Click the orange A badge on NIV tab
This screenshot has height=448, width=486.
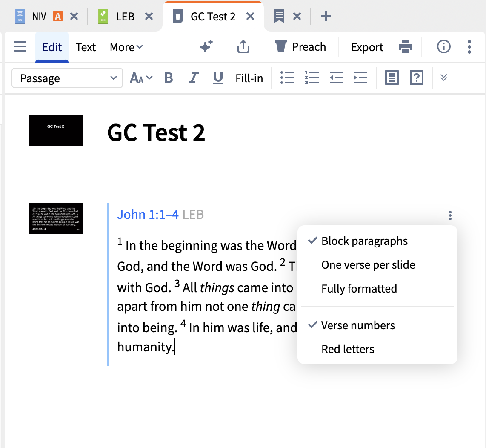pos(57,16)
